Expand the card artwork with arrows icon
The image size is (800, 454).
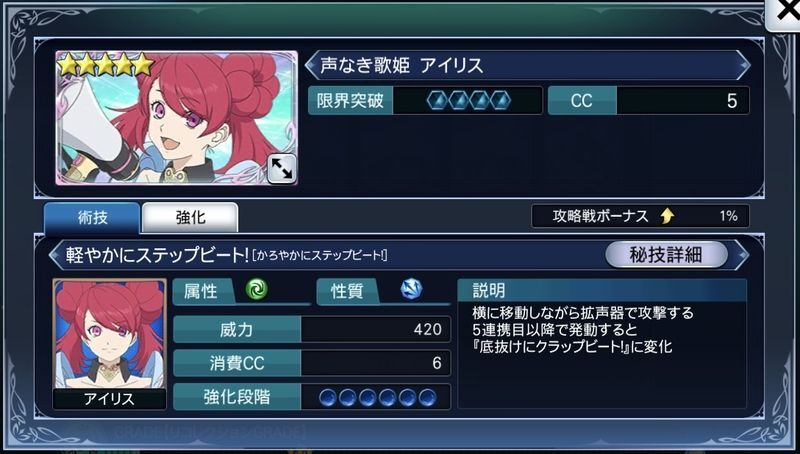coord(282,168)
